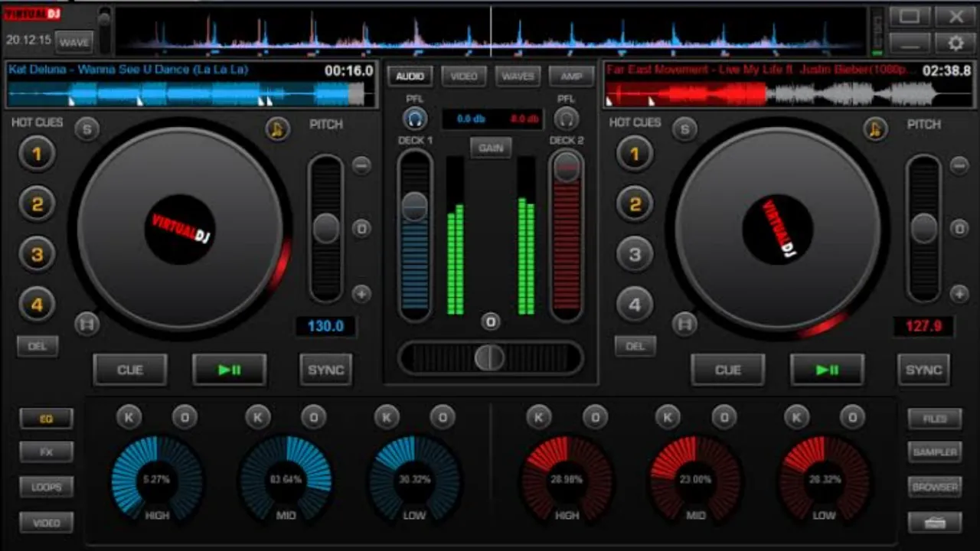
Task: Open the SAMPLER panel
Action: coord(934,452)
